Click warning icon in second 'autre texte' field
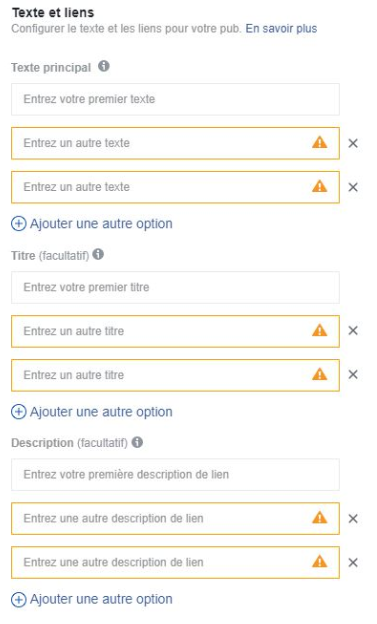The width and height of the screenshot is (377, 624). click(x=319, y=186)
